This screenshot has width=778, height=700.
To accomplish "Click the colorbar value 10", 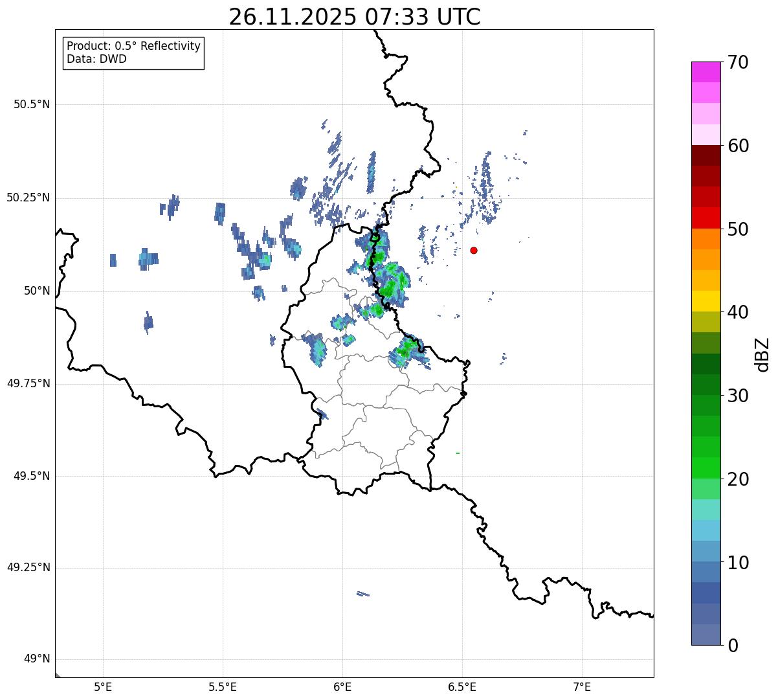I will (737, 562).
